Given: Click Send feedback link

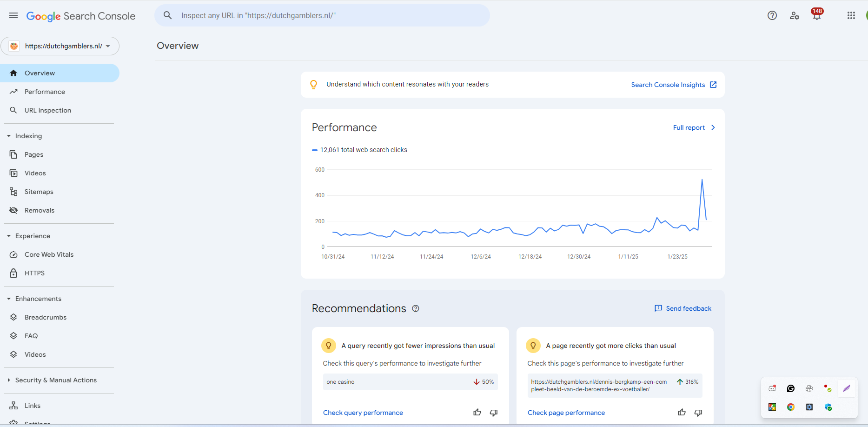Looking at the screenshot, I should pyautogui.click(x=689, y=308).
